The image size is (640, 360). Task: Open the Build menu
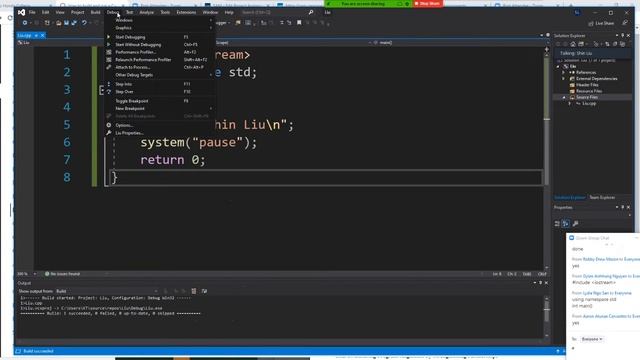click(96, 12)
